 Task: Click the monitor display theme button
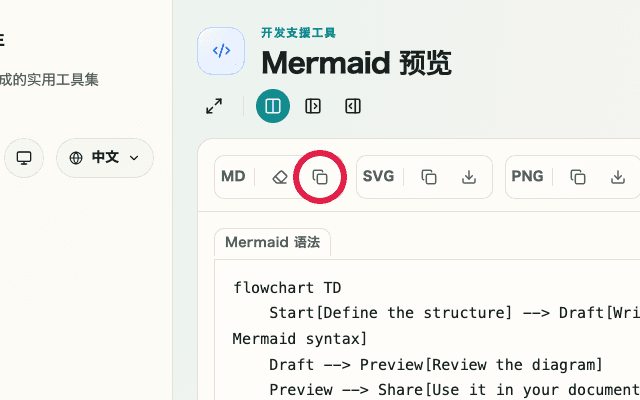point(24,158)
